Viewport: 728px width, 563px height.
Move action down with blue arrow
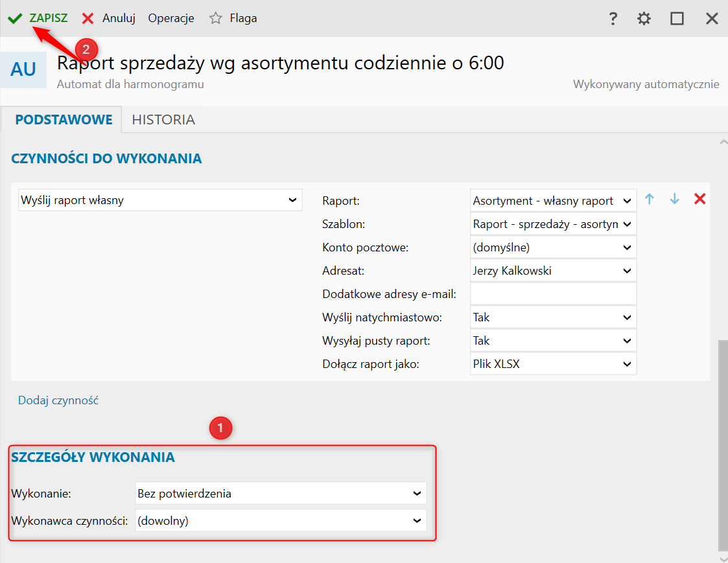pos(675,199)
